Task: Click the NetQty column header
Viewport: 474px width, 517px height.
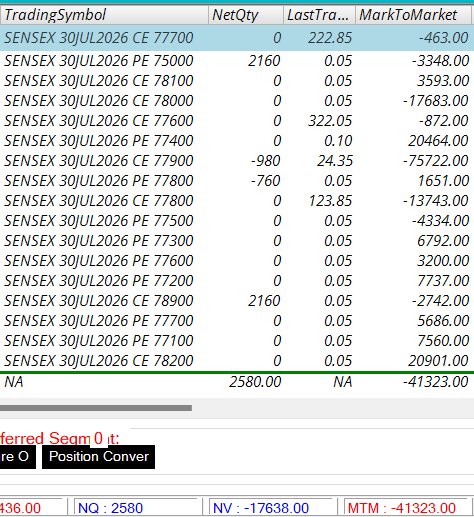Action: point(246,15)
